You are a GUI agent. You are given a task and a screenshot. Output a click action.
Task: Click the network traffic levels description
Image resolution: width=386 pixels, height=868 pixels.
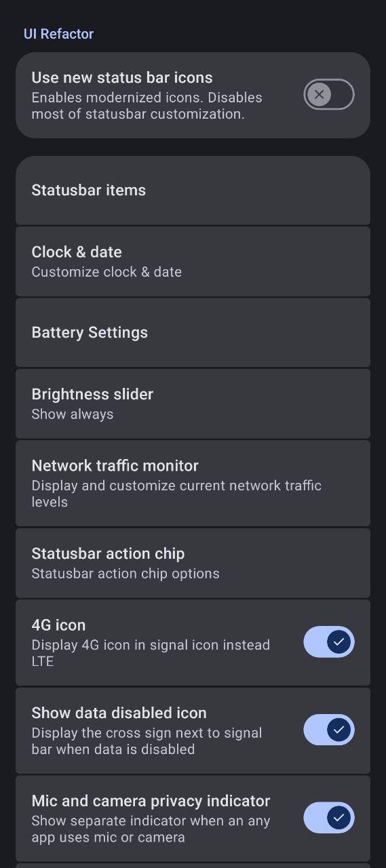click(x=176, y=494)
